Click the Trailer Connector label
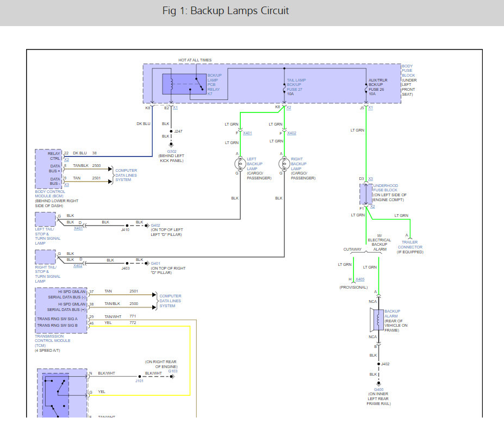 pyautogui.click(x=409, y=245)
